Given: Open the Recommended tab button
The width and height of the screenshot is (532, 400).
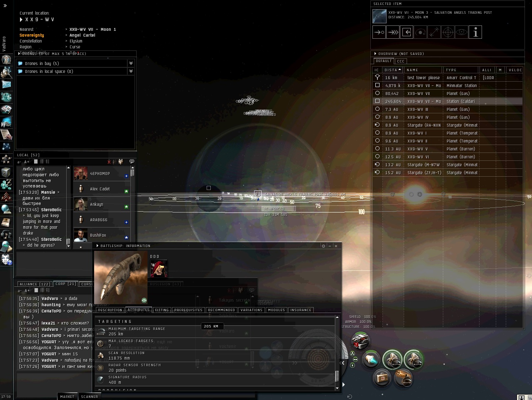Looking at the screenshot, I should tap(221, 310).
